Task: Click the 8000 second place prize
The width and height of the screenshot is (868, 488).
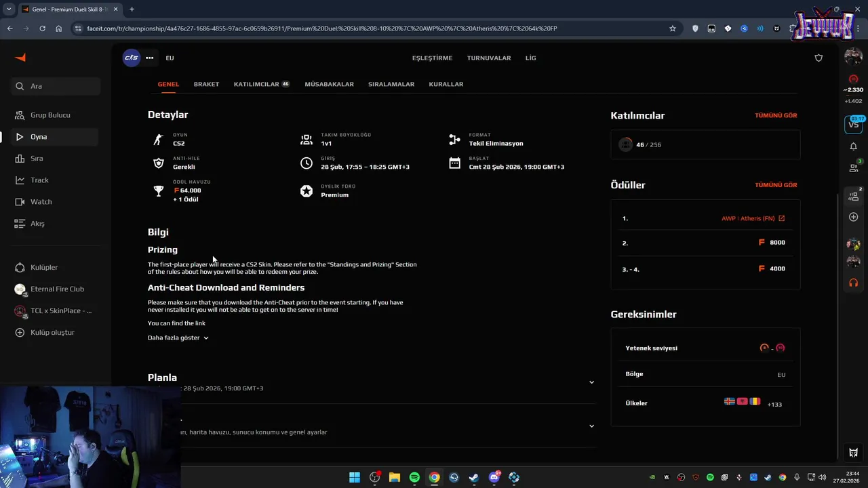Action: coord(772,243)
